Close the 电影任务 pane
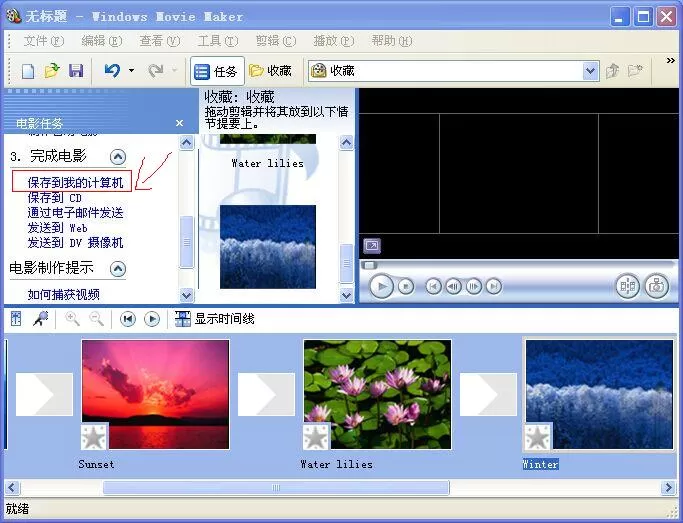The height and width of the screenshot is (523, 683). 179,123
